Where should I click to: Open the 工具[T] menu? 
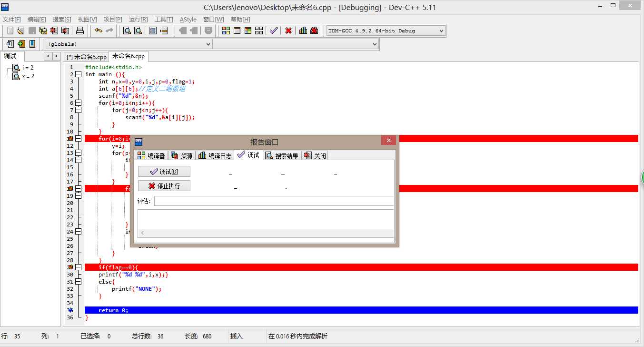[x=164, y=20]
